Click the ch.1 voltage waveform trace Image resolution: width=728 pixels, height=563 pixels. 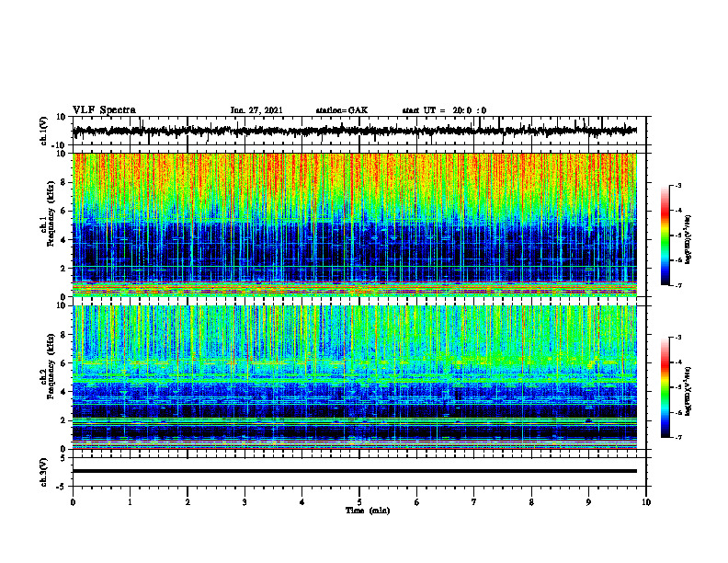pyautogui.click(x=355, y=131)
